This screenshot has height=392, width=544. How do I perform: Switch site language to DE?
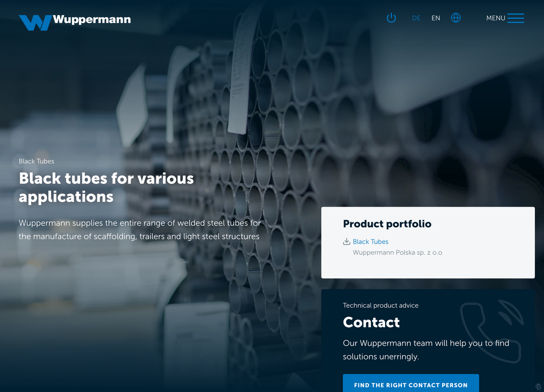click(x=416, y=18)
